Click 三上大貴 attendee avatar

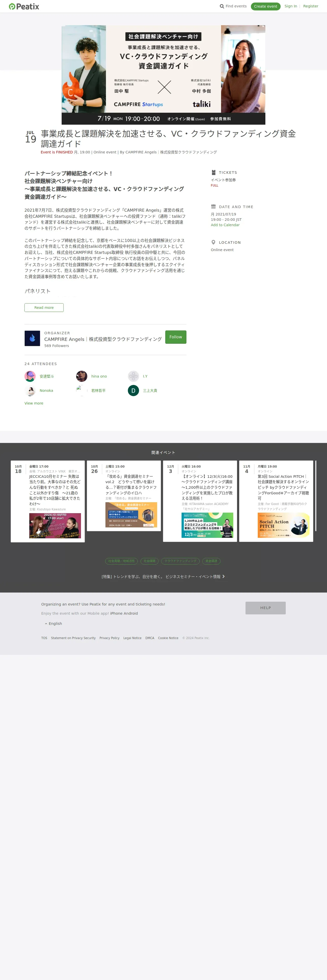[134, 391]
